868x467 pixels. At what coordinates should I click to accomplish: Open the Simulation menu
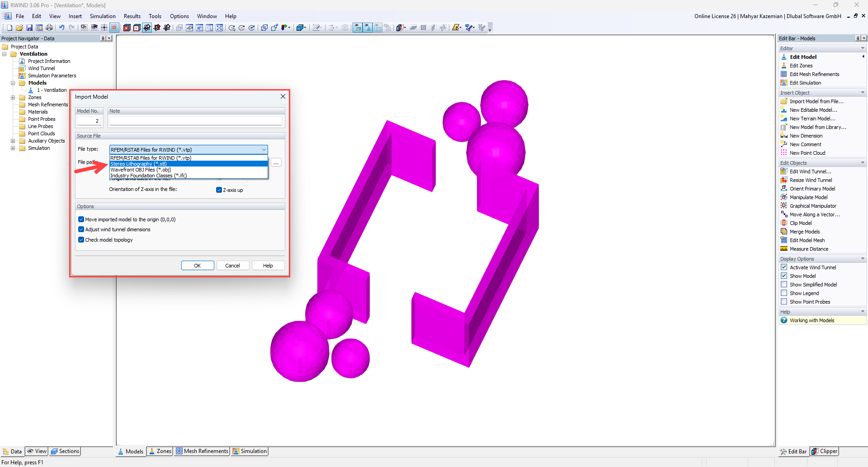click(103, 16)
